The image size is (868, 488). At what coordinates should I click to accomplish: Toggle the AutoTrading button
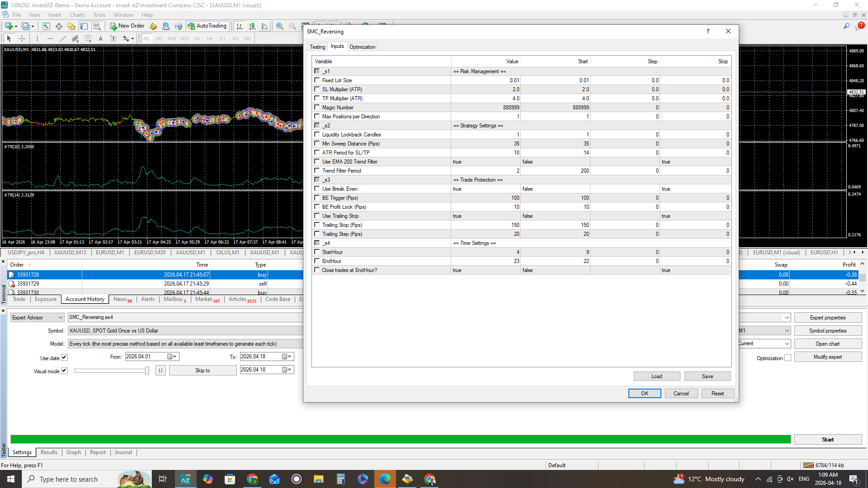click(x=207, y=26)
